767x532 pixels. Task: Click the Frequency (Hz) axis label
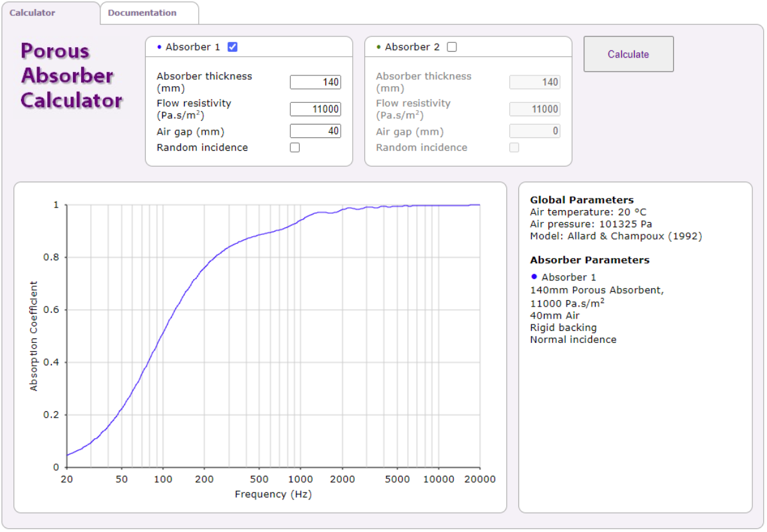click(x=273, y=494)
